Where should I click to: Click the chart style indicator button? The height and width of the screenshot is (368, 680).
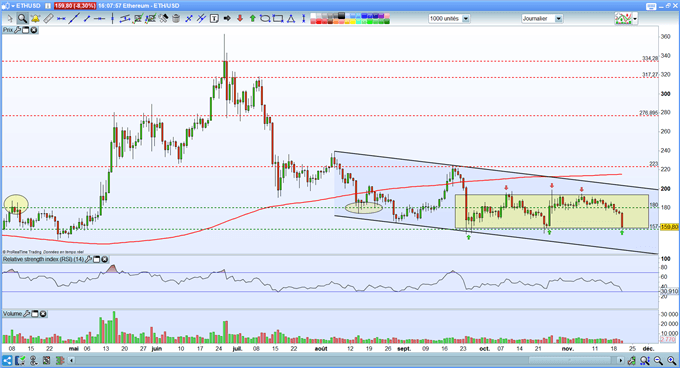pos(623,19)
